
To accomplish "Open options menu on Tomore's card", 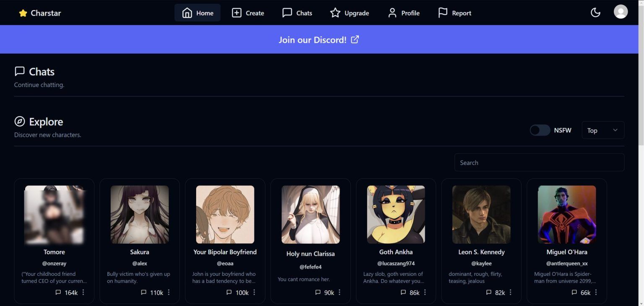I will point(83,292).
